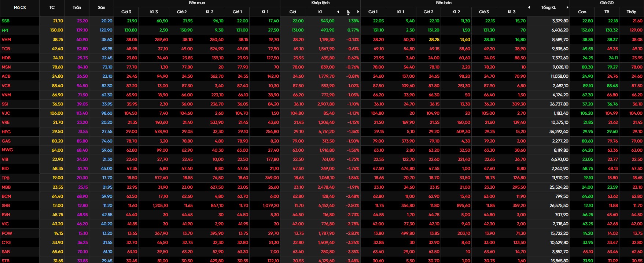The image size is (644, 263).
Task: Click the Sàn floor price column header
Action: pyautogui.click(x=102, y=7)
